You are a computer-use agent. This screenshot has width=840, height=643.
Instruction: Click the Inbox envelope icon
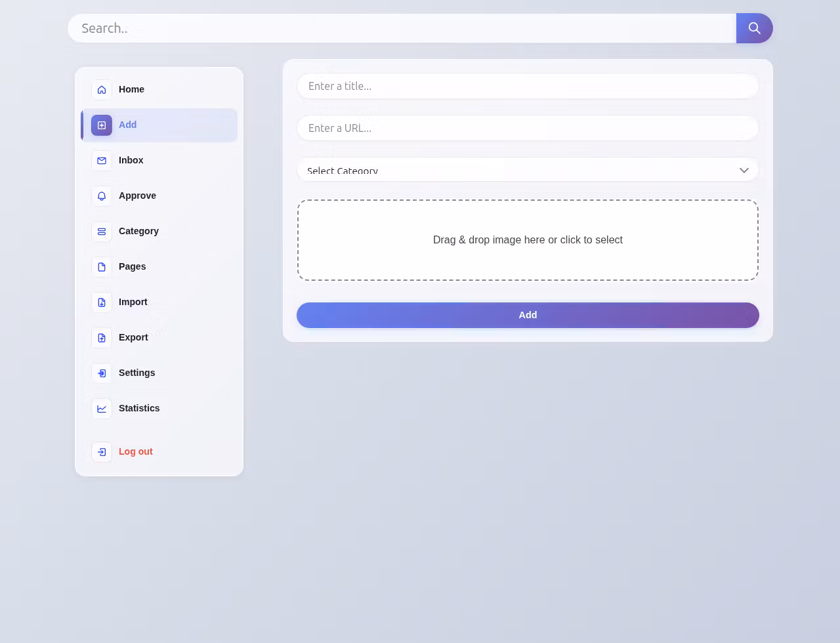click(x=102, y=161)
